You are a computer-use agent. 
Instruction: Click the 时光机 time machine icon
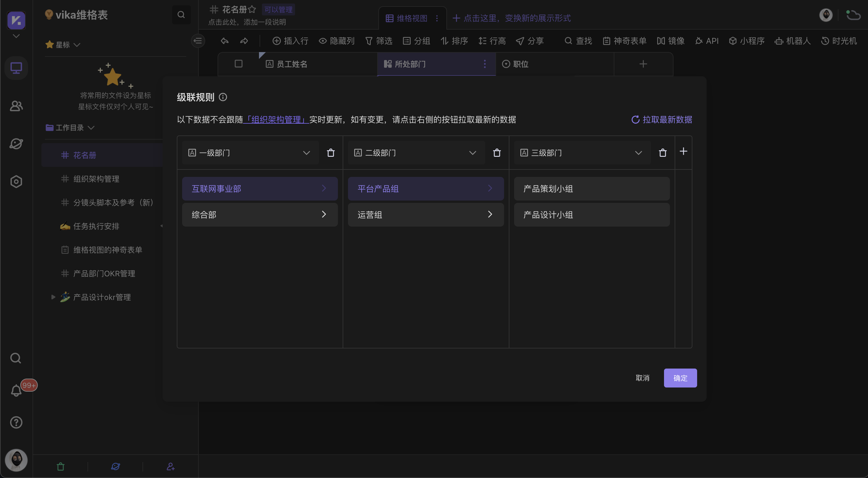(839, 41)
